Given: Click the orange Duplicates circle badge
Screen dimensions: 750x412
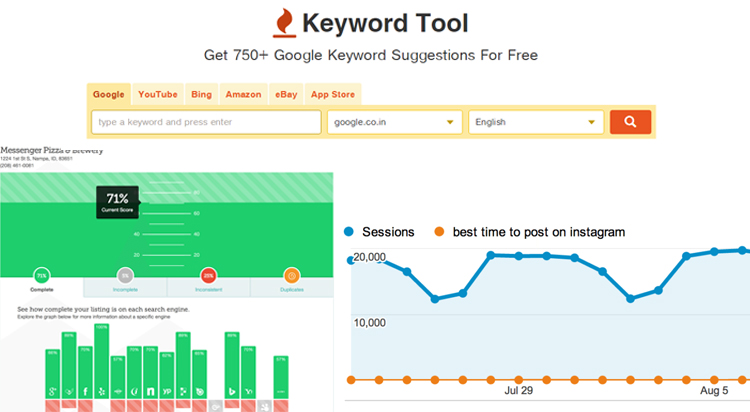Looking at the screenshot, I should (x=292, y=276).
